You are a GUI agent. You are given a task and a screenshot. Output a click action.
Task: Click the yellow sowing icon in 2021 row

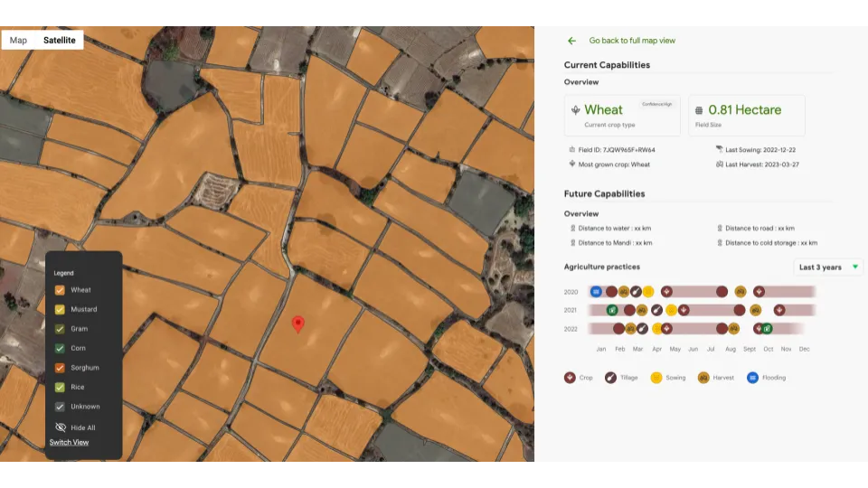pos(671,310)
